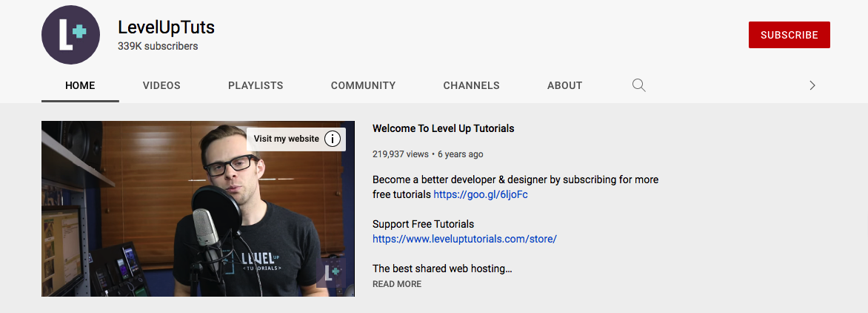
Task: Play the featured welcome video thumbnail
Action: pyautogui.click(x=198, y=209)
